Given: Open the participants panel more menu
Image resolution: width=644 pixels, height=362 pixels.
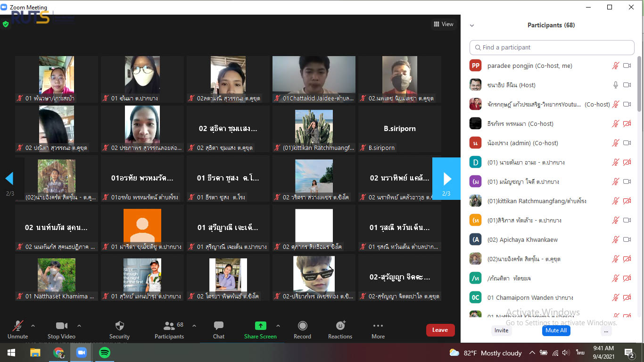Looking at the screenshot, I should point(606,330).
